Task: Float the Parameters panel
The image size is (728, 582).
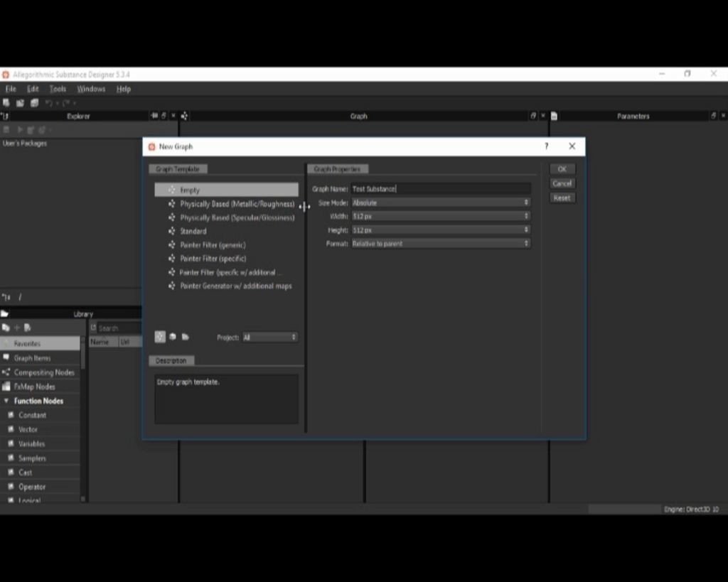Action: pos(714,116)
